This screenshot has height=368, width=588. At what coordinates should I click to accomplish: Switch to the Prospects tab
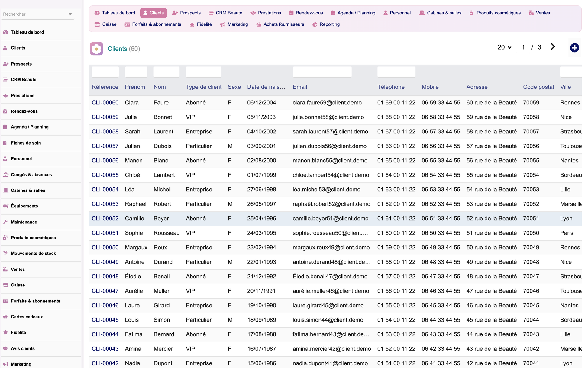[x=186, y=13]
